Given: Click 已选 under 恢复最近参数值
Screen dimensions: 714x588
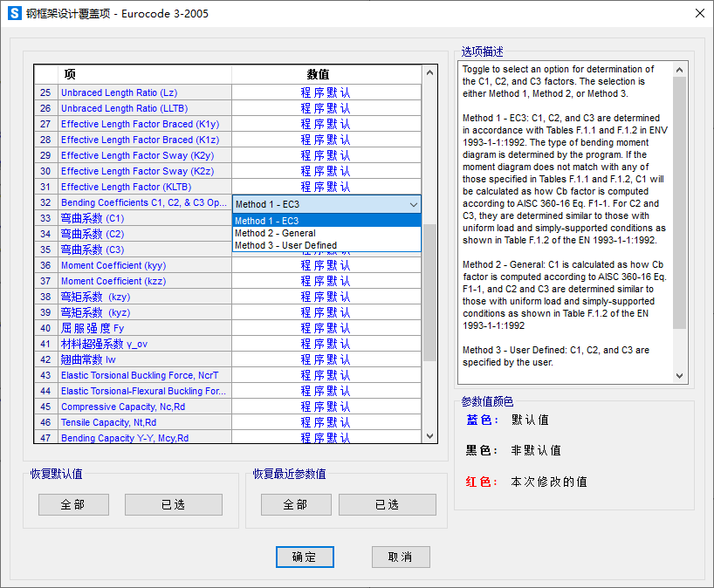Looking at the screenshot, I should click(387, 504).
